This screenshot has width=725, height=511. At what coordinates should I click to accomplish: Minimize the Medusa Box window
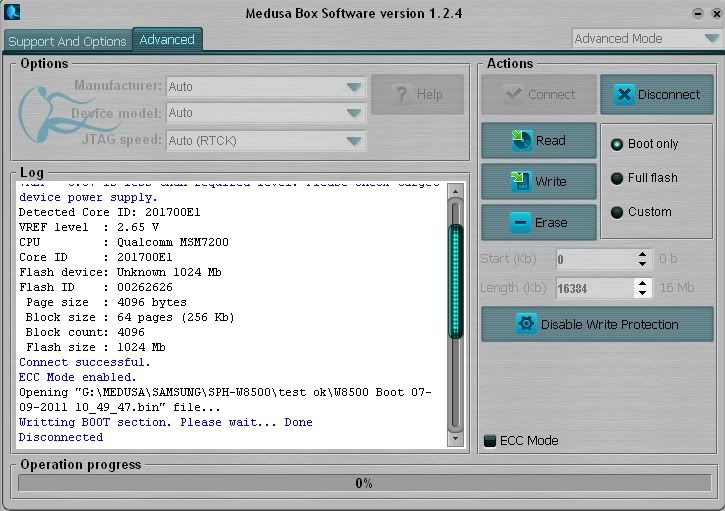(x=698, y=14)
